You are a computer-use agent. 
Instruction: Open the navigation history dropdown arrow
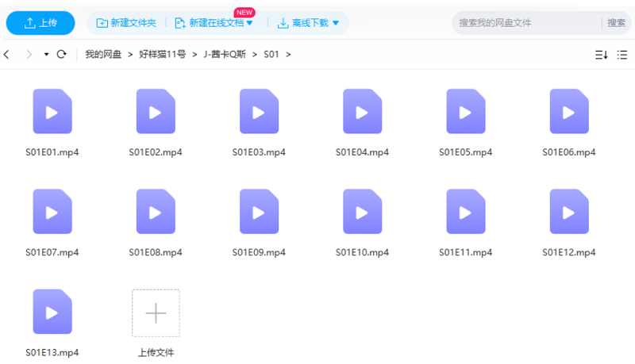tap(46, 55)
